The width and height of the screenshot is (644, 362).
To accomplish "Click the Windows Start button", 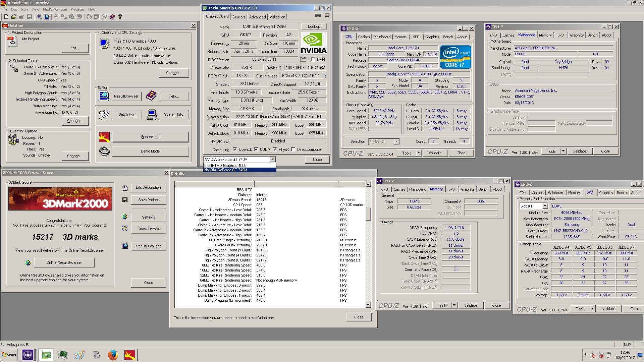I will pos(9,355).
